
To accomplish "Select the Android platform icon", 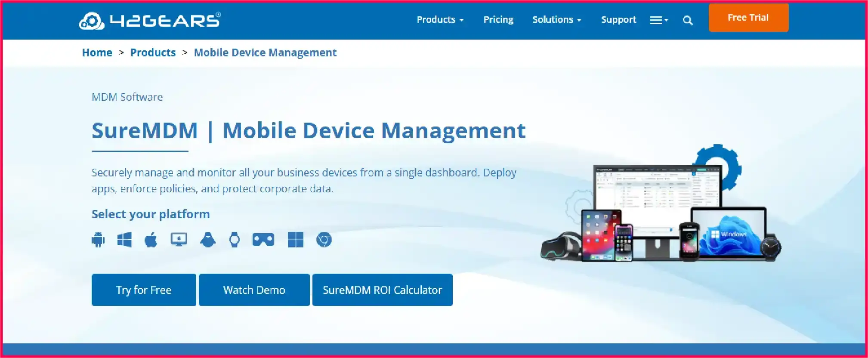I will [x=98, y=240].
